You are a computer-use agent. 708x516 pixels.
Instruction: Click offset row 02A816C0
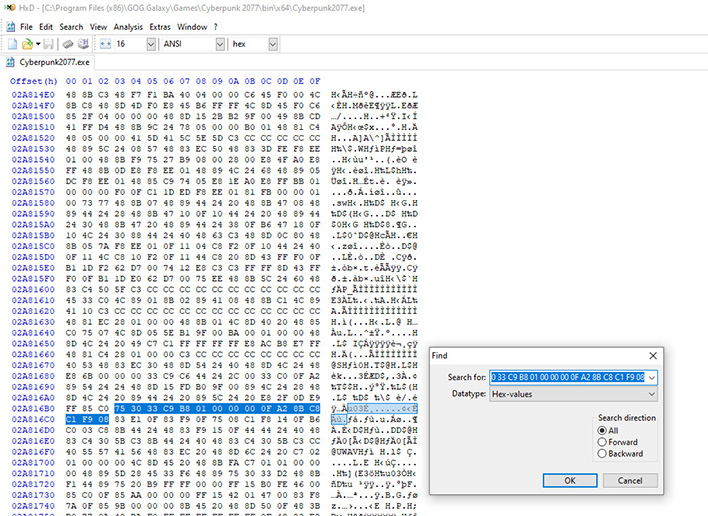coord(33,419)
